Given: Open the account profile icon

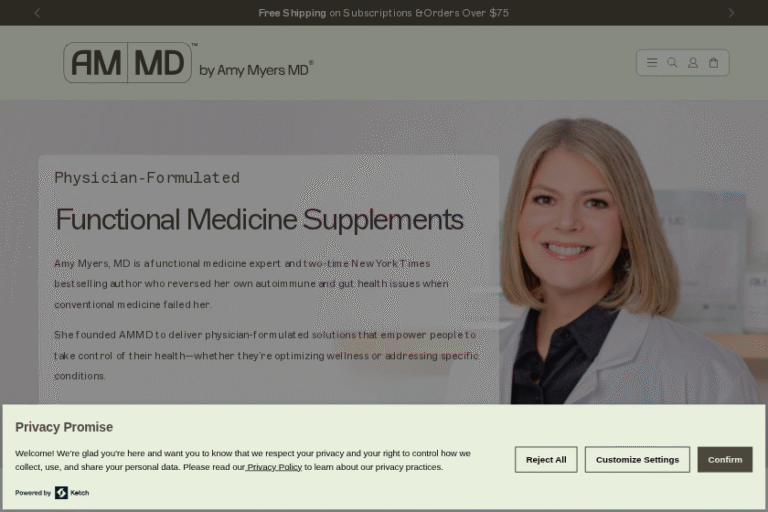Looking at the screenshot, I should tap(693, 63).
